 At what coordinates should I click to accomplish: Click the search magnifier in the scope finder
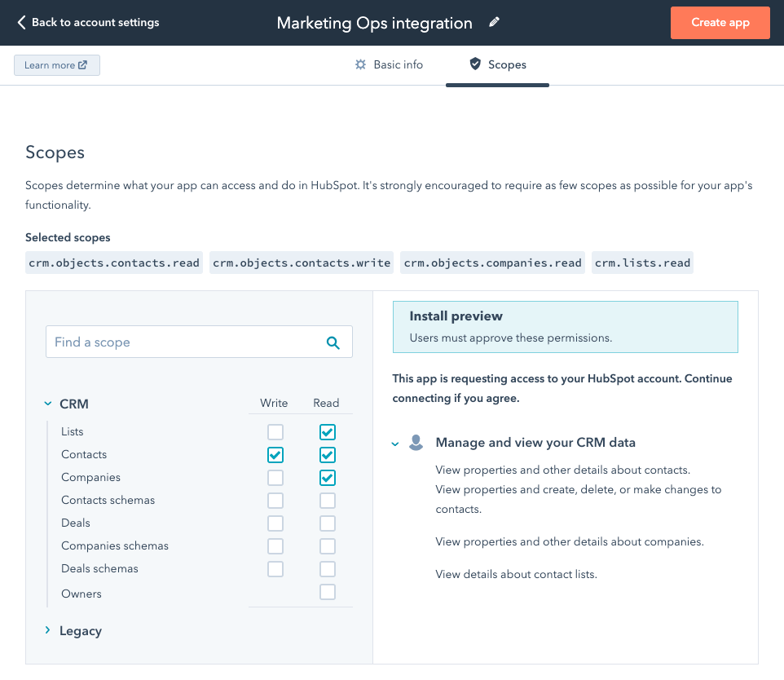pos(333,342)
